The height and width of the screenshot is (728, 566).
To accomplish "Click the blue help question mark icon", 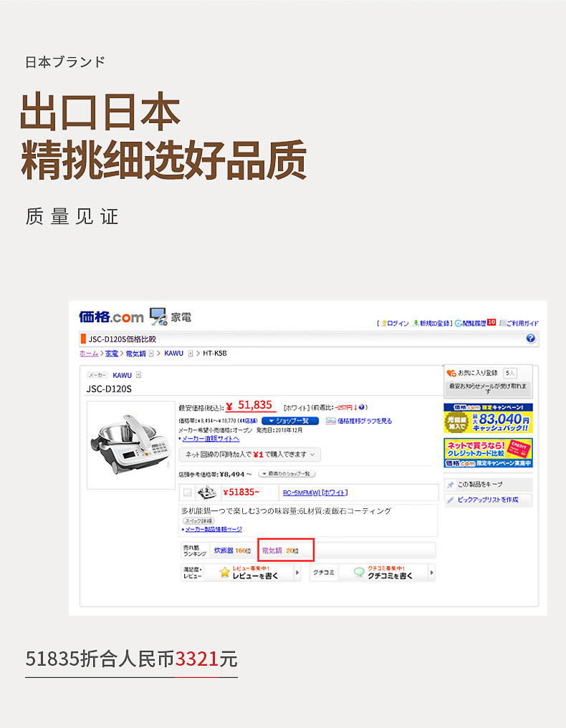I will tap(531, 339).
